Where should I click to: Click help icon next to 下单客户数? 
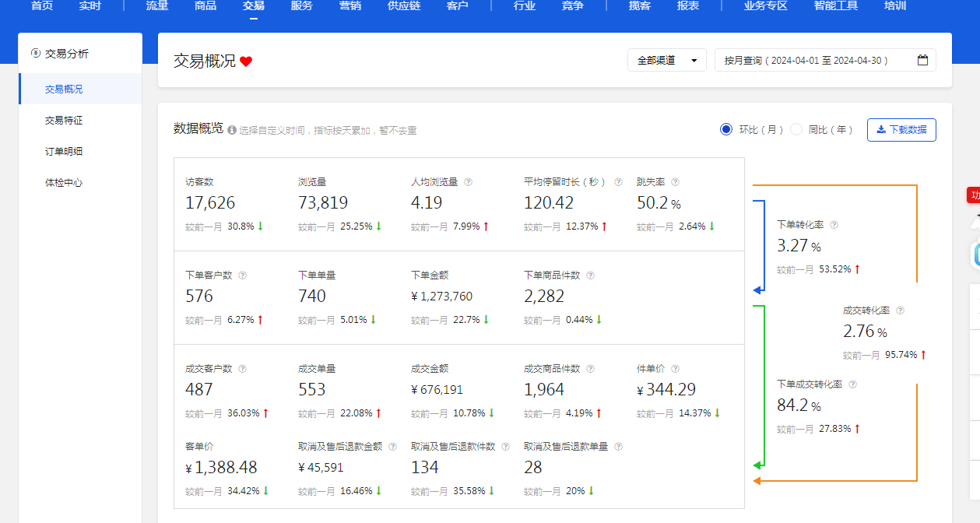pos(242,276)
